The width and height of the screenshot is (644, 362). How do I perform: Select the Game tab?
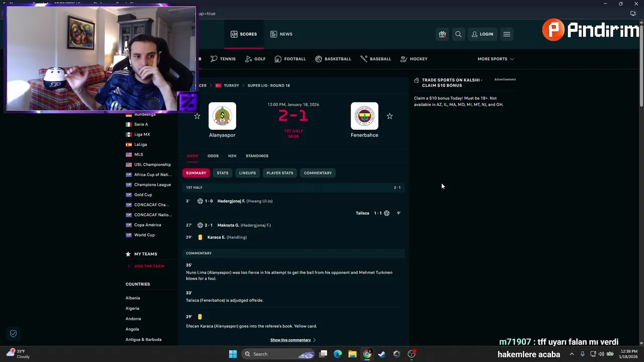pyautogui.click(x=192, y=156)
